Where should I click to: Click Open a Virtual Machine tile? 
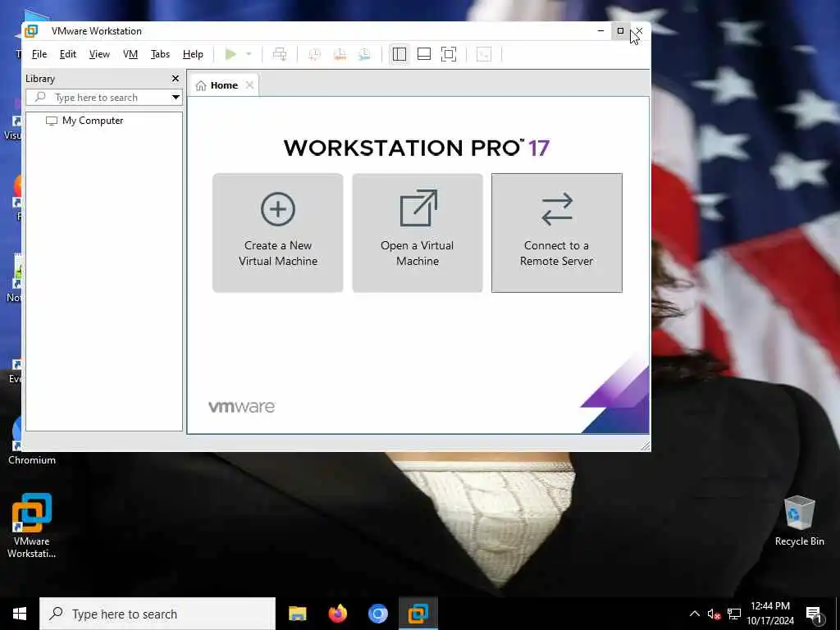(x=418, y=233)
